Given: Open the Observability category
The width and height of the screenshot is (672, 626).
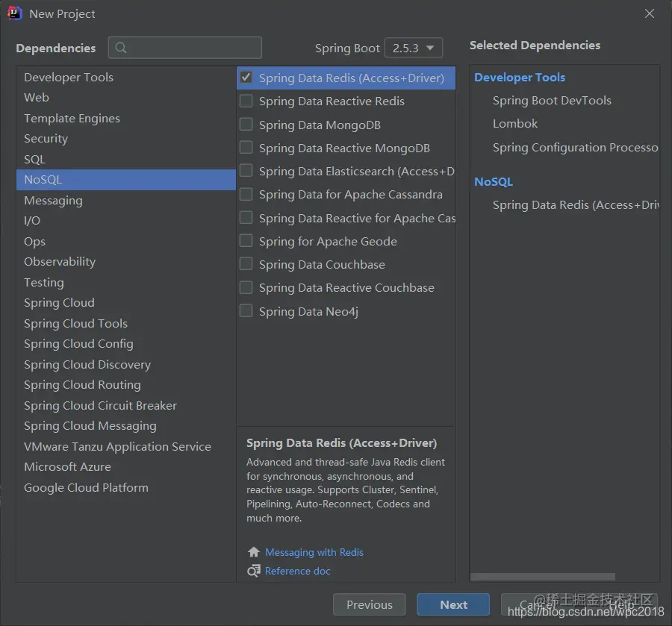Looking at the screenshot, I should (126, 262).
